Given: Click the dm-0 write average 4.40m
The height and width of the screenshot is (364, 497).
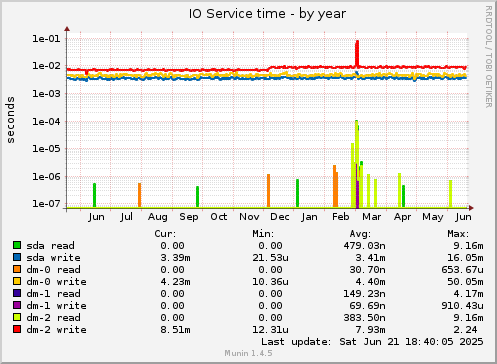Looking at the screenshot, I should pyautogui.click(x=370, y=282).
